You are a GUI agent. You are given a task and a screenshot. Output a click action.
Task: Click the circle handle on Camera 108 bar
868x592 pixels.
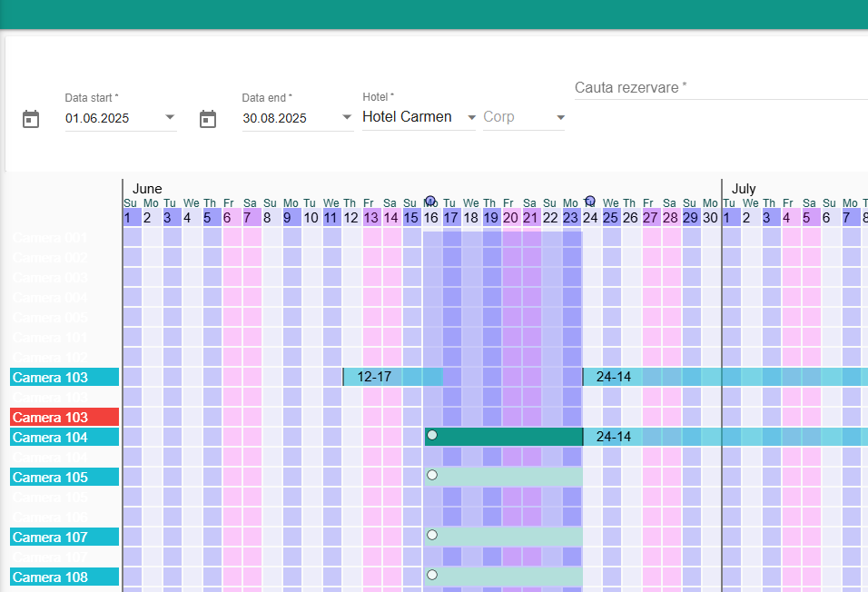(432, 575)
